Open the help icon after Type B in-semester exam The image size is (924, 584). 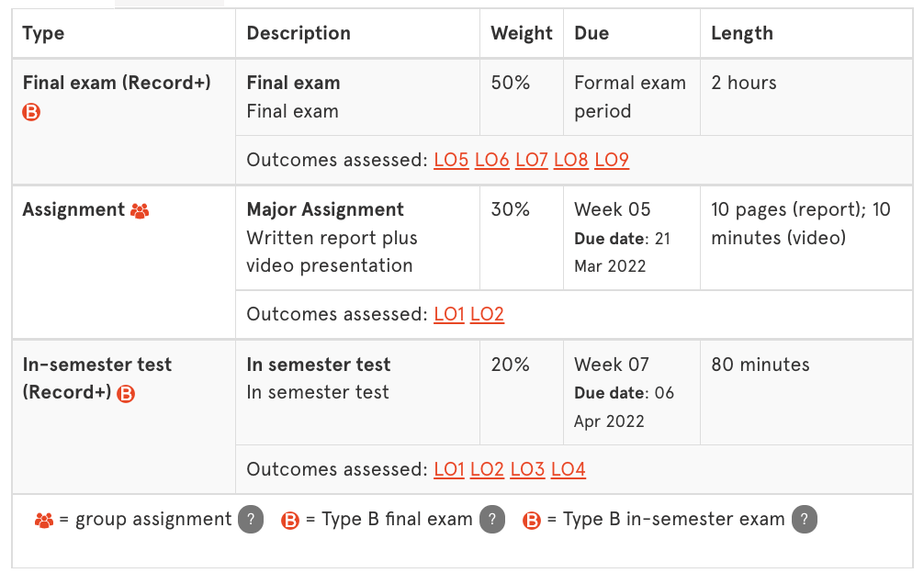(x=805, y=519)
